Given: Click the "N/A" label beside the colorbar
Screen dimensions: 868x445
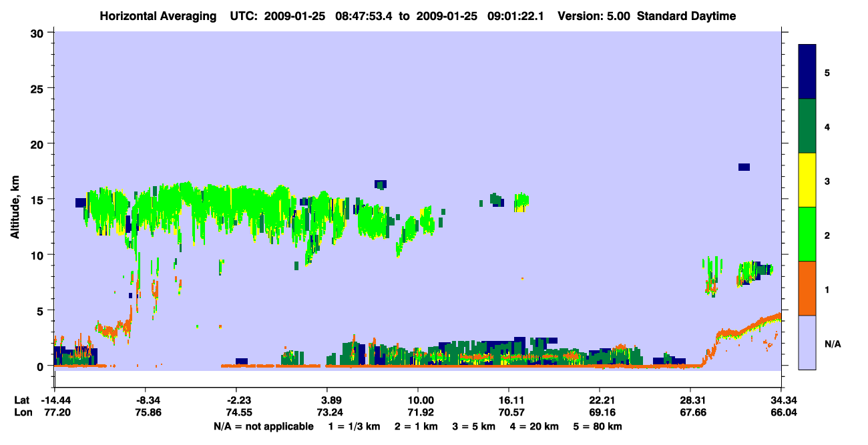Looking at the screenshot, I should point(832,344).
